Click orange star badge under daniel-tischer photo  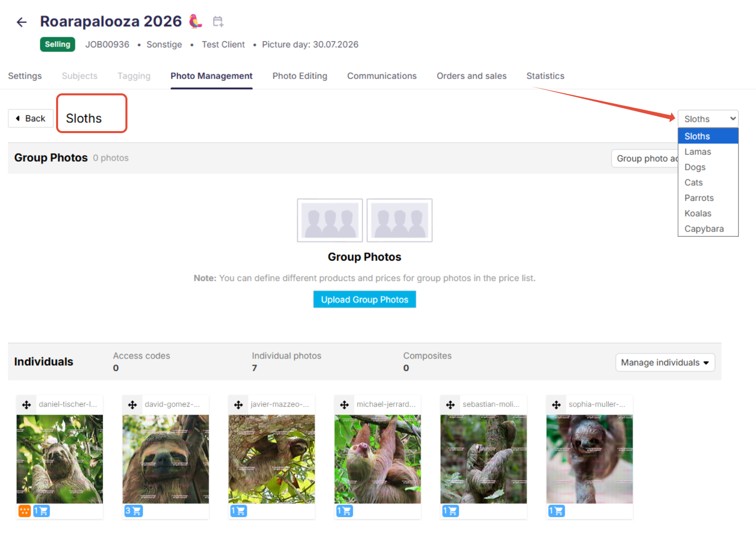tap(24, 511)
